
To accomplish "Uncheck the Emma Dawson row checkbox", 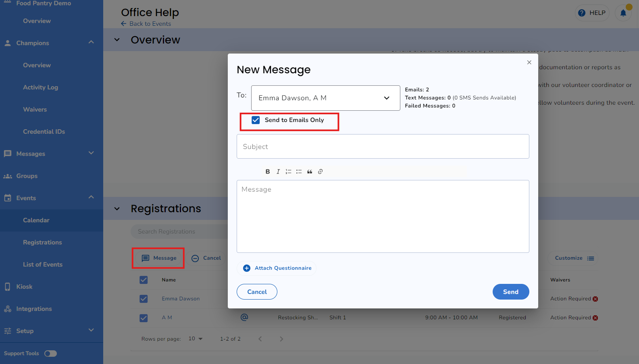I will tap(144, 299).
